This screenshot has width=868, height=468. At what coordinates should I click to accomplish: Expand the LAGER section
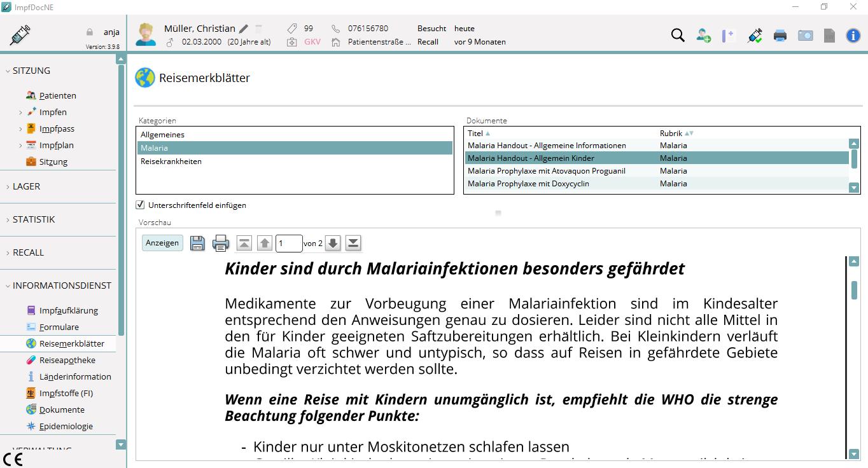click(x=8, y=186)
